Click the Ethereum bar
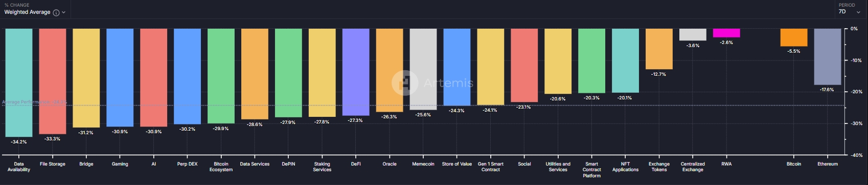This screenshot has width=868, height=185. (x=828, y=56)
